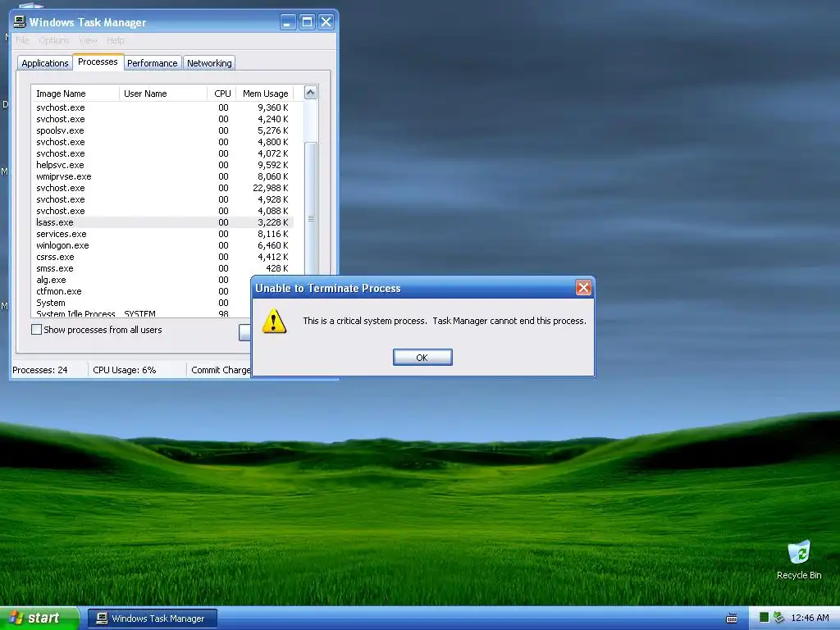The image size is (840, 630).
Task: Click the Task Manager title bar icon
Action: pyautogui.click(x=20, y=21)
